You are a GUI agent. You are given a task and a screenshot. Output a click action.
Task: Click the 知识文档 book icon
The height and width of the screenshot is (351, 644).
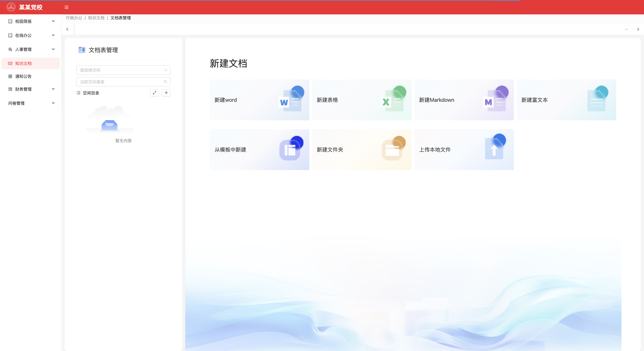(x=10, y=63)
